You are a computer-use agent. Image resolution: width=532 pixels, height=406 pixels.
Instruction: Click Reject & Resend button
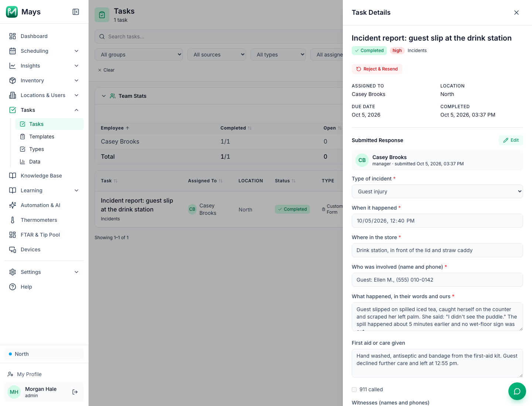pyautogui.click(x=377, y=69)
